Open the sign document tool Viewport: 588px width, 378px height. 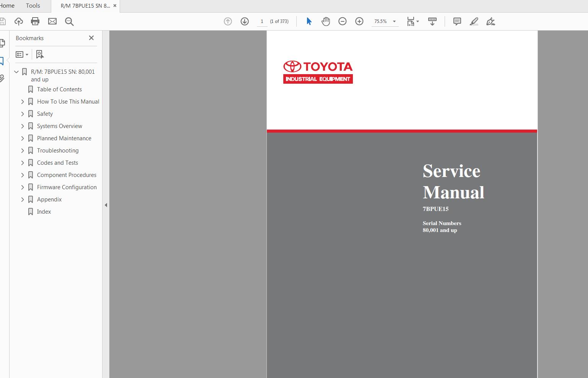click(x=491, y=21)
